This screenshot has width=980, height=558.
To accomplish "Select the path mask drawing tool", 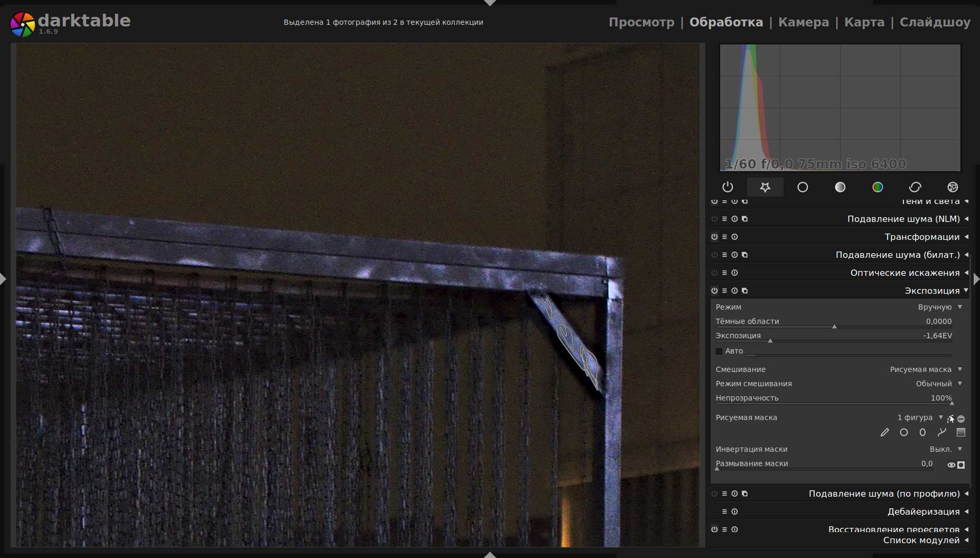I will (x=942, y=432).
